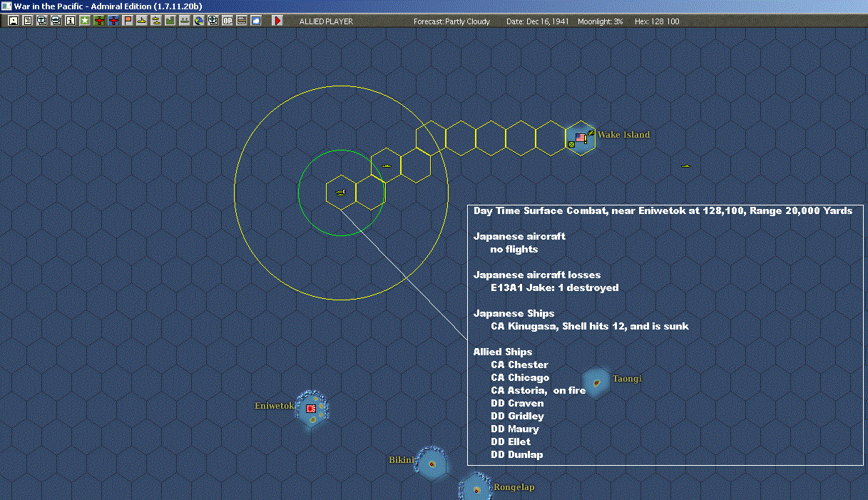Viewport: 868px width, 500px height.
Task: Click the crosshair target toolbar icon
Action: pos(213,21)
